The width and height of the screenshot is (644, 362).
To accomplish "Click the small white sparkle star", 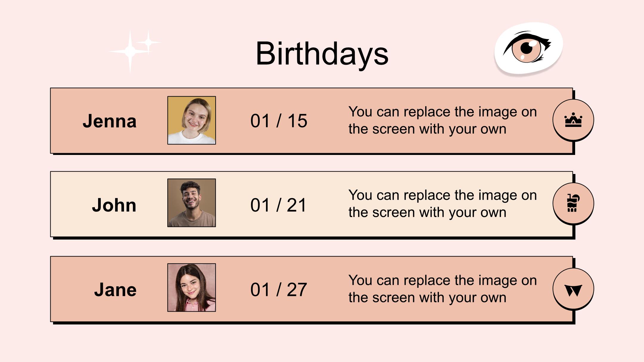I will (148, 42).
